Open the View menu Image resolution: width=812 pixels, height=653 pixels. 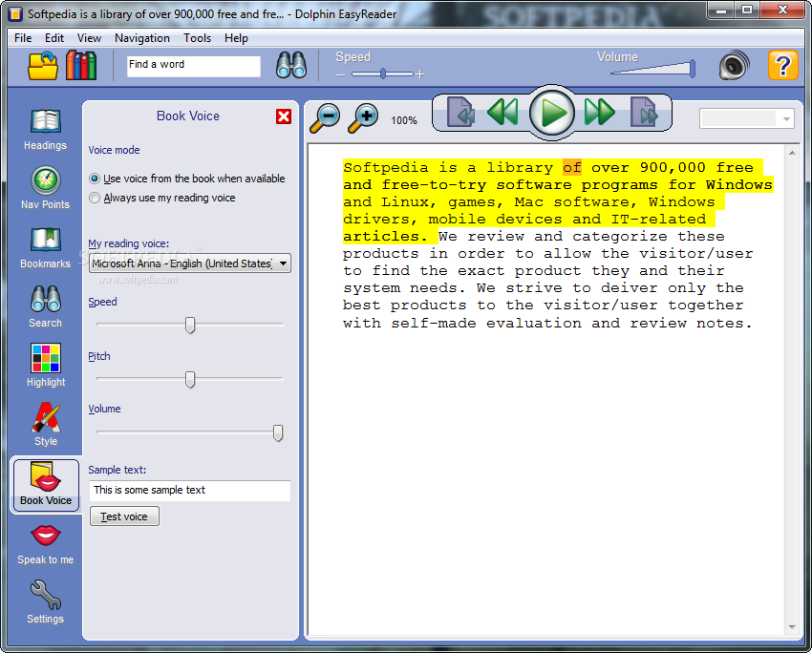[x=89, y=38]
